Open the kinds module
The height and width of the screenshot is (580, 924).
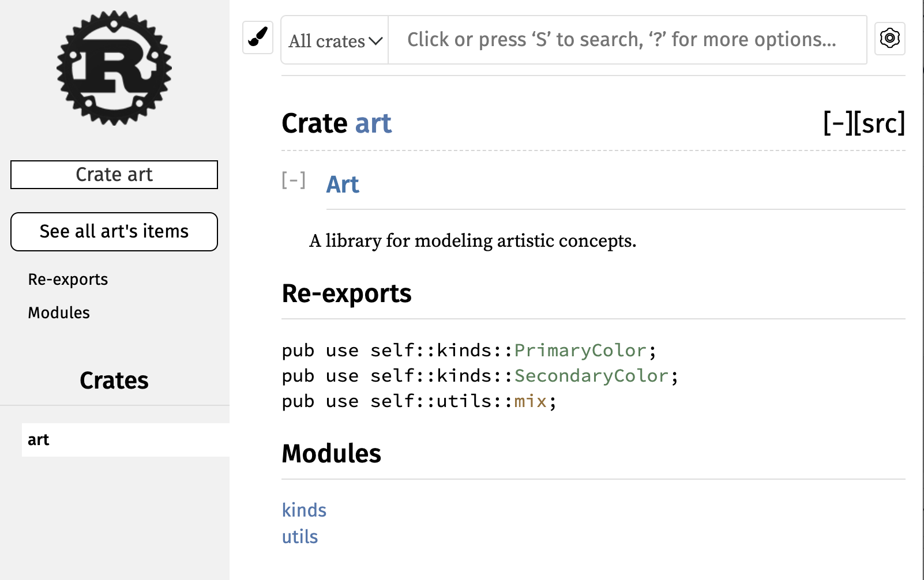pos(304,510)
